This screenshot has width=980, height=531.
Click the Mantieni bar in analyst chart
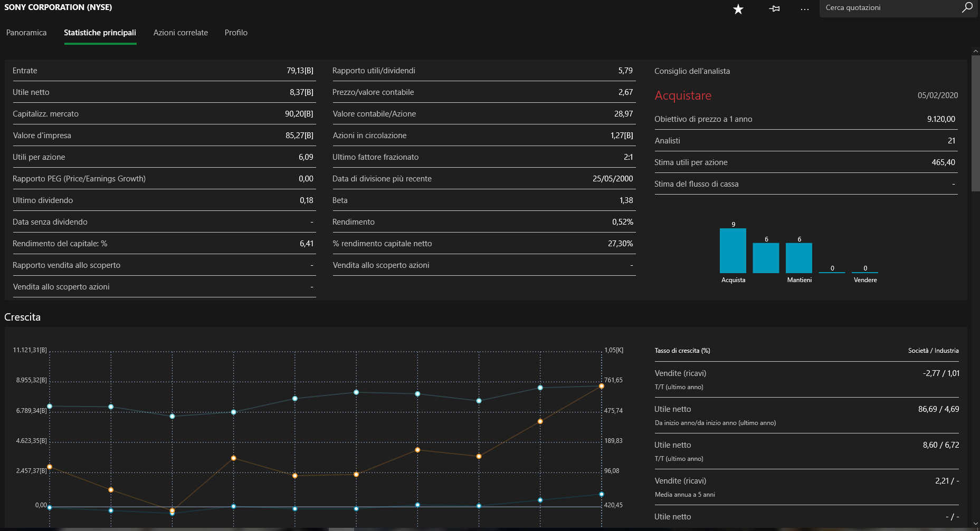(799, 258)
